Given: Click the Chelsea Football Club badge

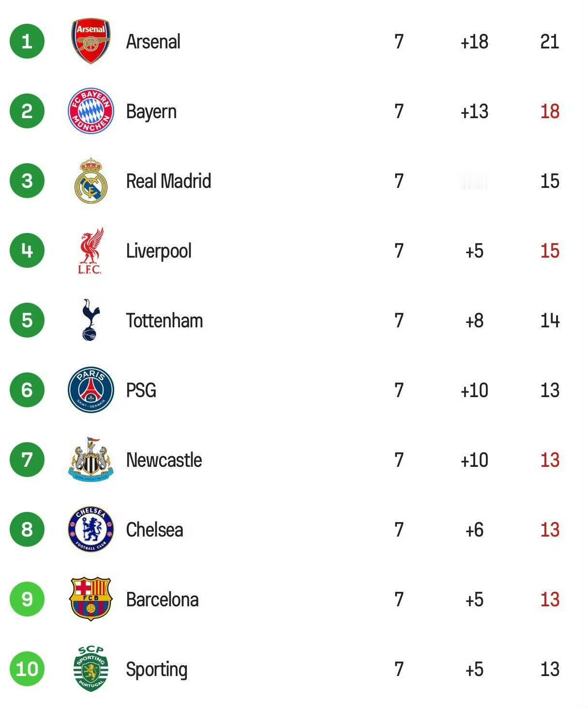Looking at the screenshot, I should (x=91, y=529).
